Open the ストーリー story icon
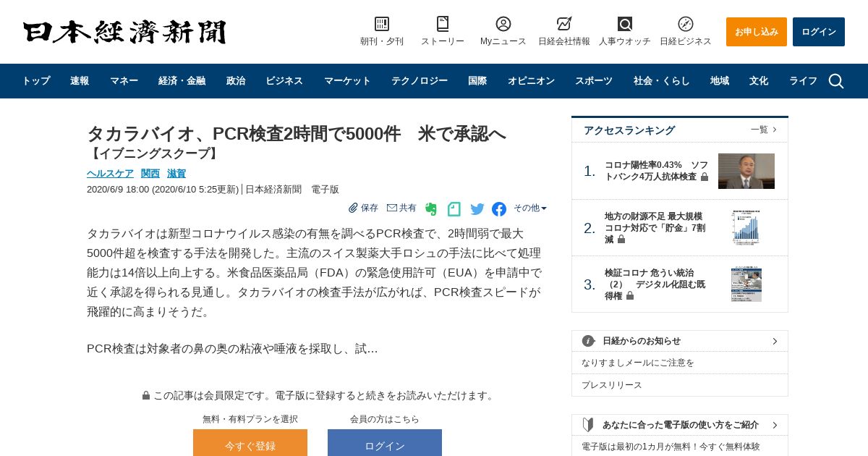This screenshot has width=868, height=456. click(443, 24)
